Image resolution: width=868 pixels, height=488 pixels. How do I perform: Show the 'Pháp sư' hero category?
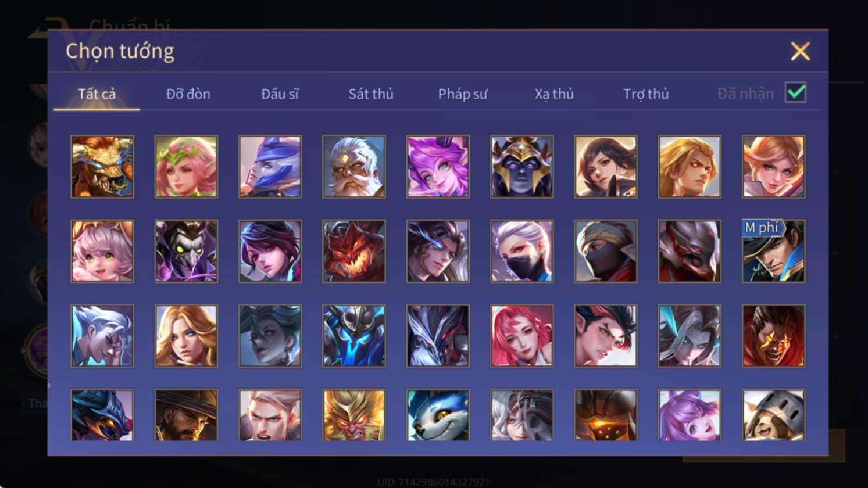(x=463, y=94)
